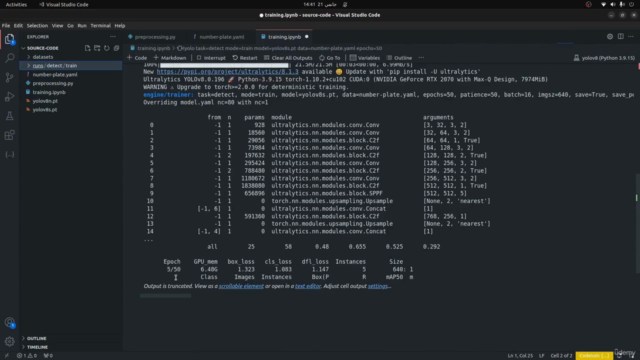Close the unsaved training.ipynb tab dot
This screenshot has height=360, width=640.
click(x=307, y=37)
